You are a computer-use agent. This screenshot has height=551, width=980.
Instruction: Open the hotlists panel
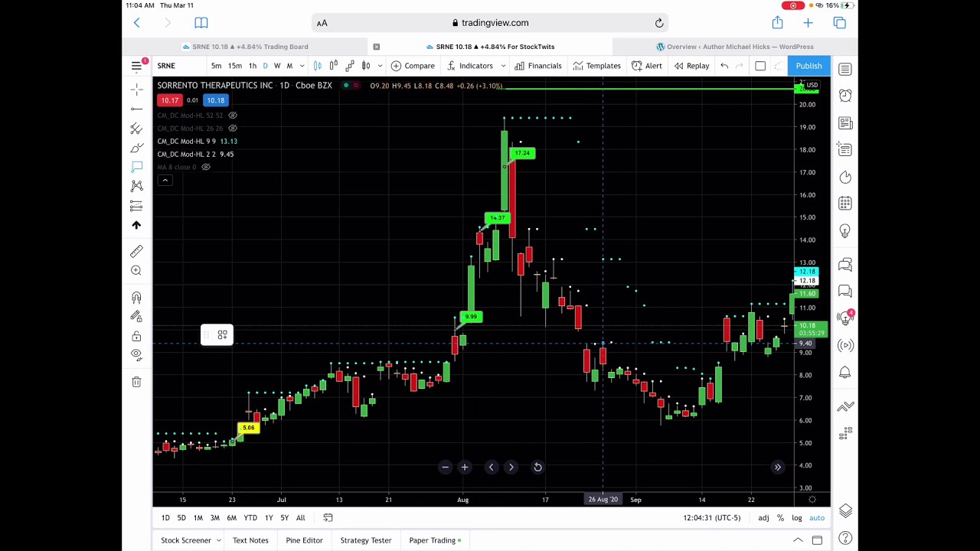pyautogui.click(x=845, y=177)
